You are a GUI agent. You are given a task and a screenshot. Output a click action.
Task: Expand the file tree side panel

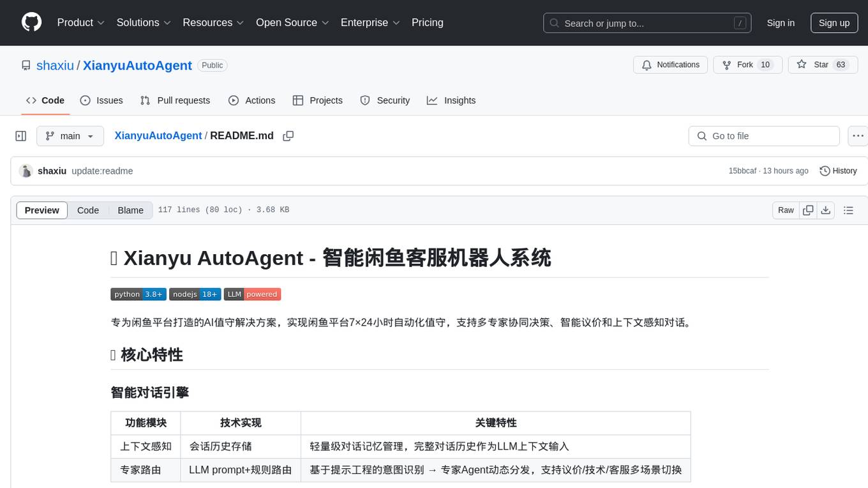click(21, 136)
